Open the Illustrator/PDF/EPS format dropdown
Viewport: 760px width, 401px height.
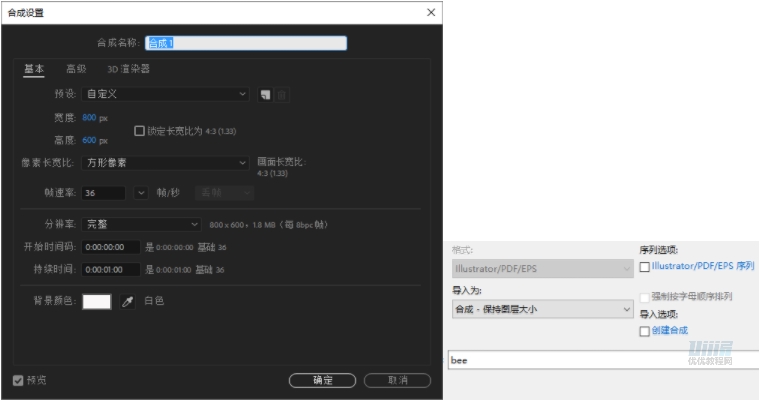[542, 269]
